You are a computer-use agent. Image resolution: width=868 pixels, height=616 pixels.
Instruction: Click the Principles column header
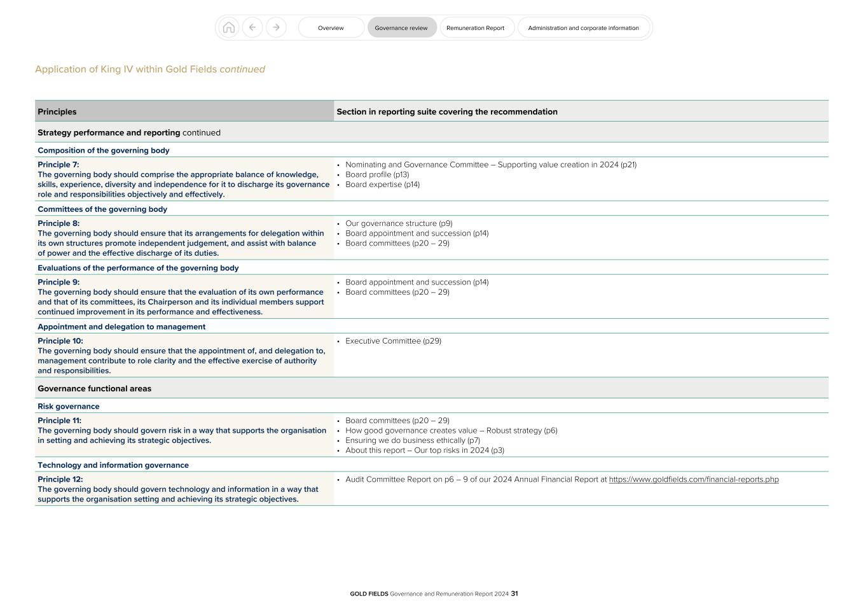pyautogui.click(x=57, y=111)
